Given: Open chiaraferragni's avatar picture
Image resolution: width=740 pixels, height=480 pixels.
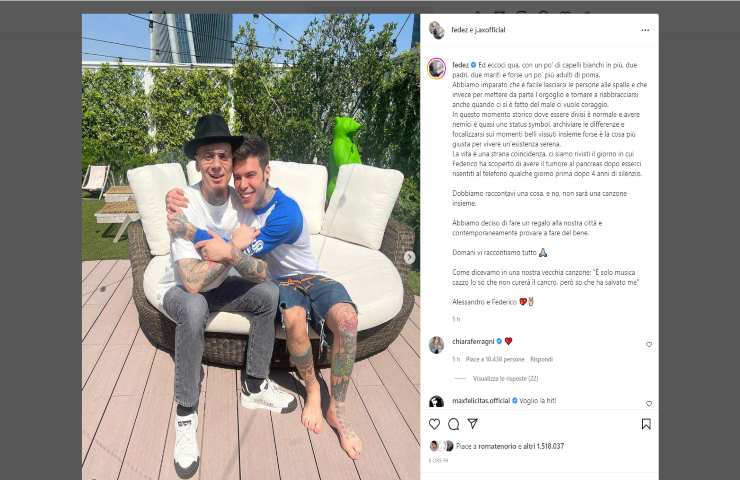Looking at the screenshot, I should tap(437, 345).
